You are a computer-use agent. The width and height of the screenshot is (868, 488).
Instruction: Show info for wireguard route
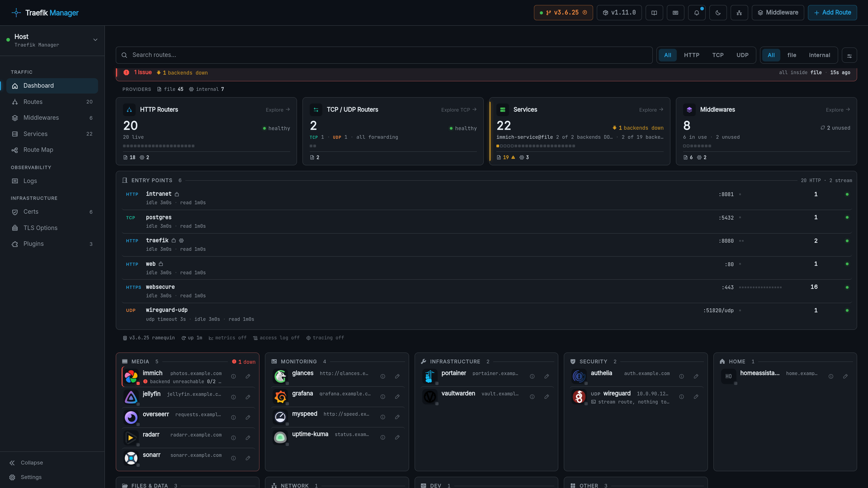point(682,397)
